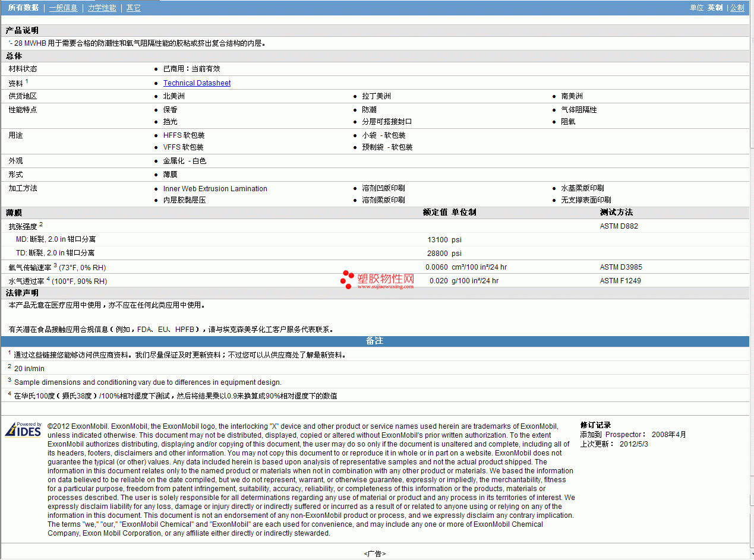Switch to the 所有数据 tab
Viewport: 754px width, 560px height.
point(23,8)
